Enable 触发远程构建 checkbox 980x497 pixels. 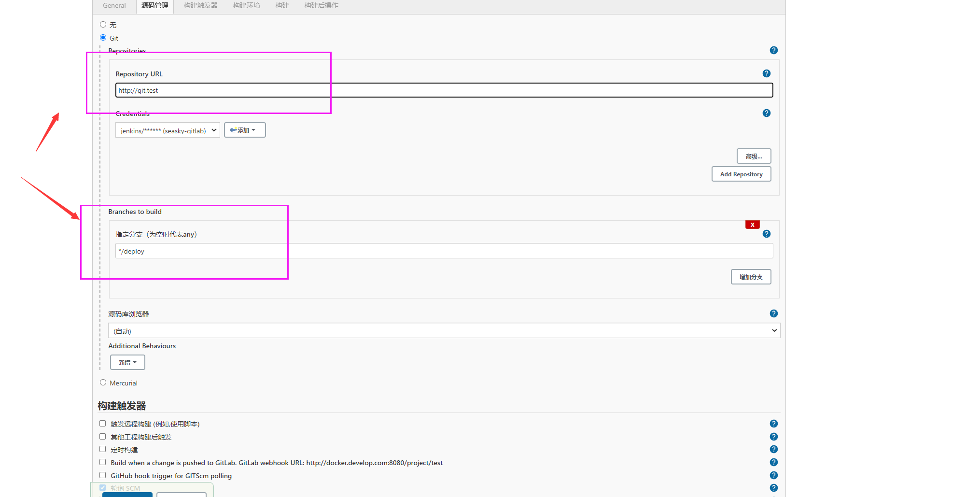102,423
